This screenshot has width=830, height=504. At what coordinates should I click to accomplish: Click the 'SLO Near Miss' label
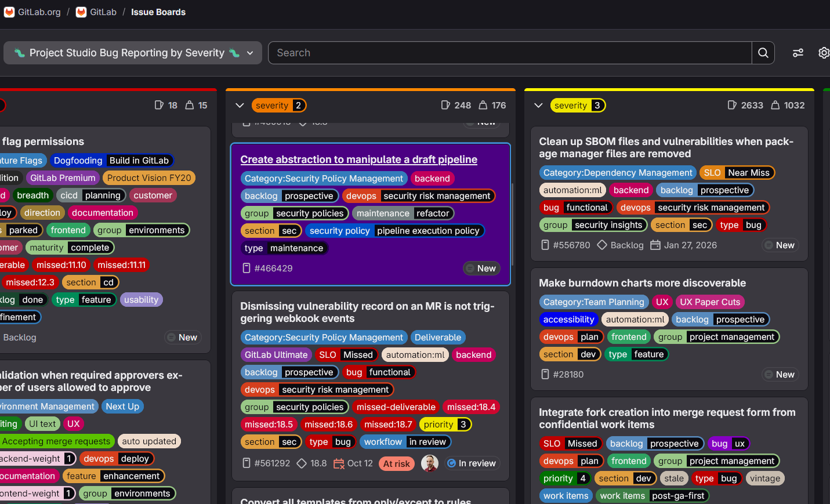pyautogui.click(x=737, y=173)
